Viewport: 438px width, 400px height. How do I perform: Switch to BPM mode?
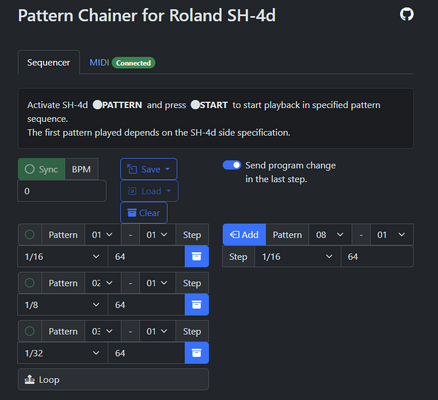click(81, 169)
